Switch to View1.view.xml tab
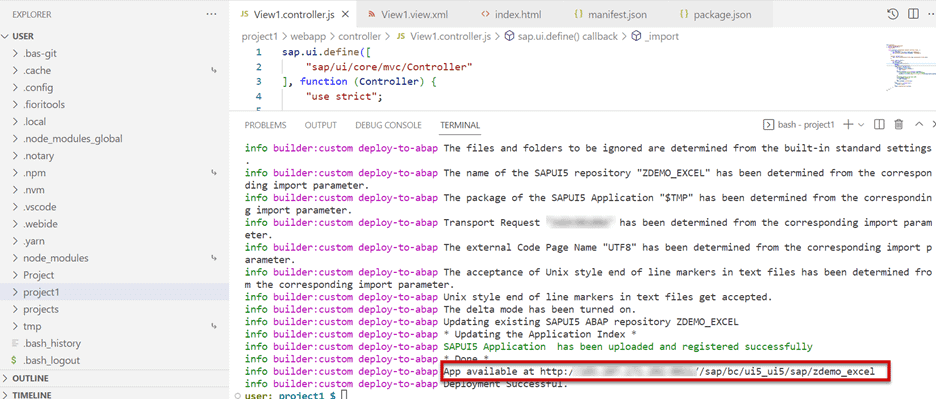936x399 pixels. [408, 14]
